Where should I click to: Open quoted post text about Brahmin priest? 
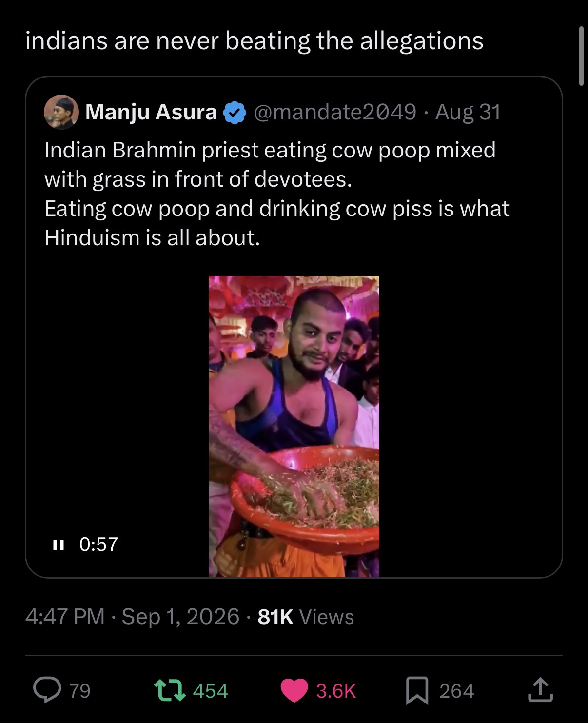coord(277,194)
